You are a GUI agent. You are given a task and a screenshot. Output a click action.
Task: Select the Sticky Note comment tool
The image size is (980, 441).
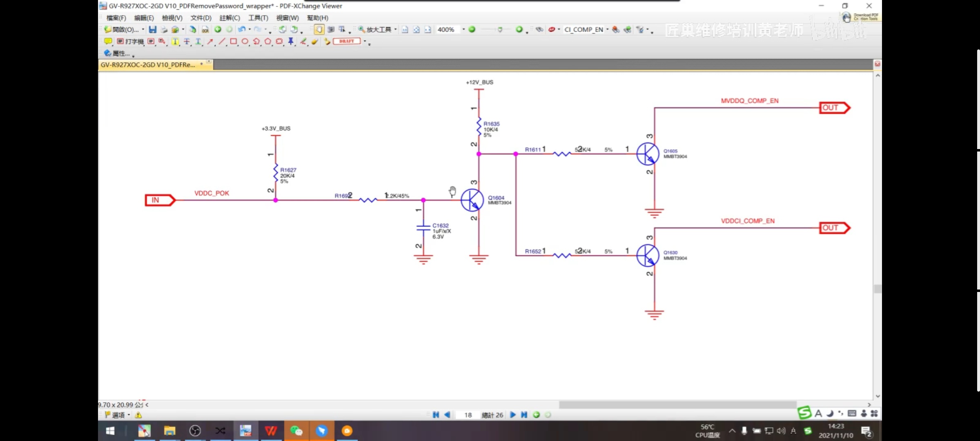pyautogui.click(x=108, y=41)
